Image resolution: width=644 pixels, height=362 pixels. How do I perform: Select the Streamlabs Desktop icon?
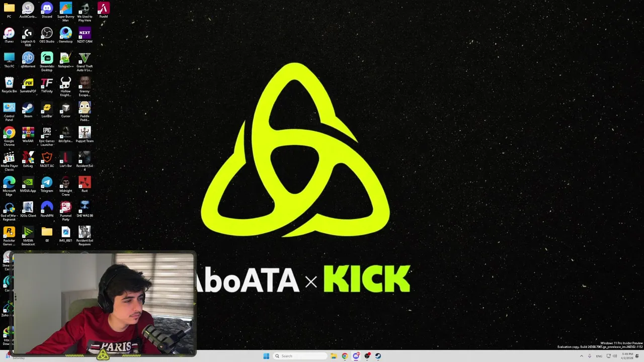click(47, 62)
